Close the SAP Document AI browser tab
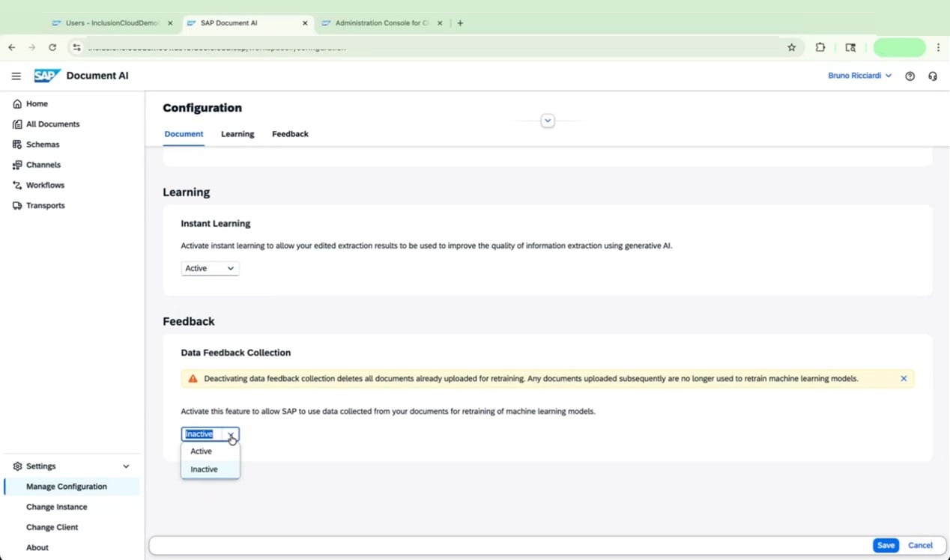The height and width of the screenshot is (560, 950). click(x=305, y=23)
